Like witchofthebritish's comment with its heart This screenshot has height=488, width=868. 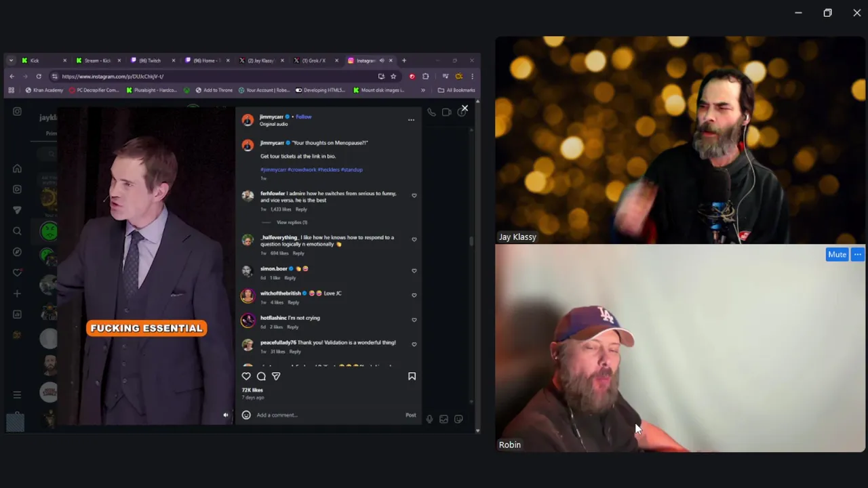pos(414,295)
